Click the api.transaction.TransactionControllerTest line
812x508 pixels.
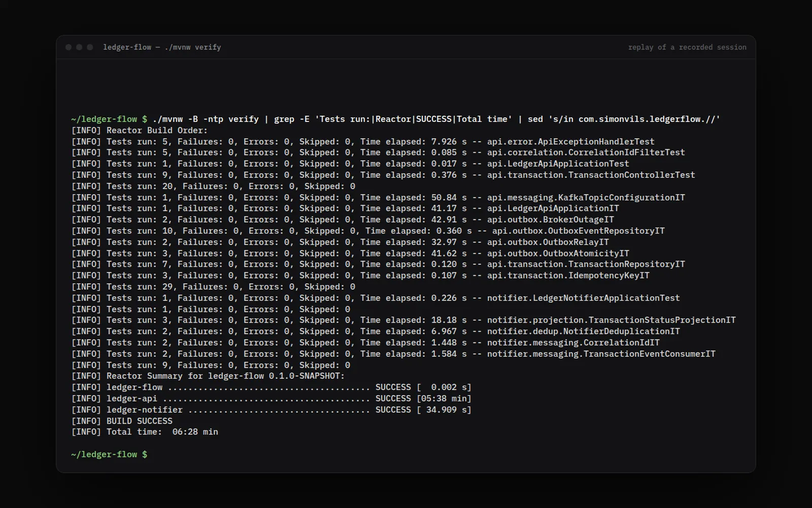click(383, 175)
